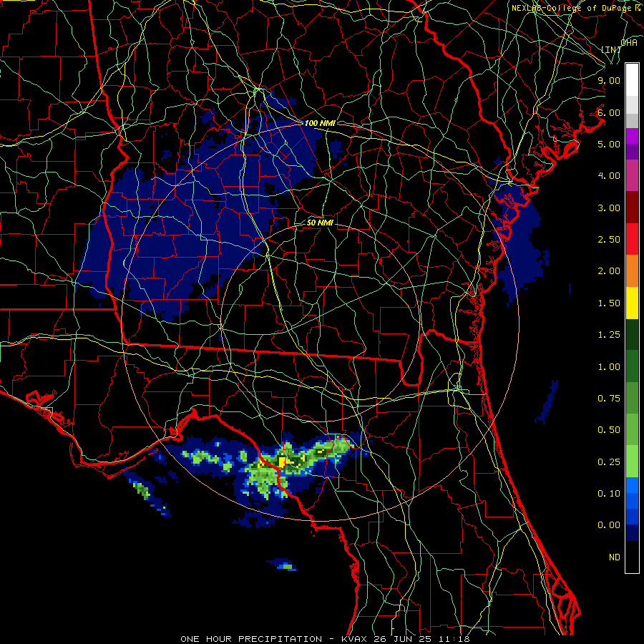Pick the magenta legend swatch
This screenshot has height=644, width=644.
pos(632,136)
